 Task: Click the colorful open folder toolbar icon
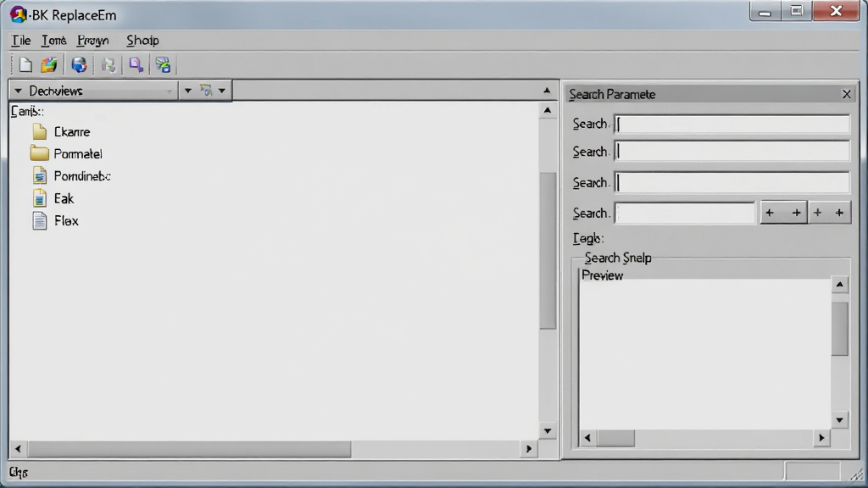pos(49,64)
